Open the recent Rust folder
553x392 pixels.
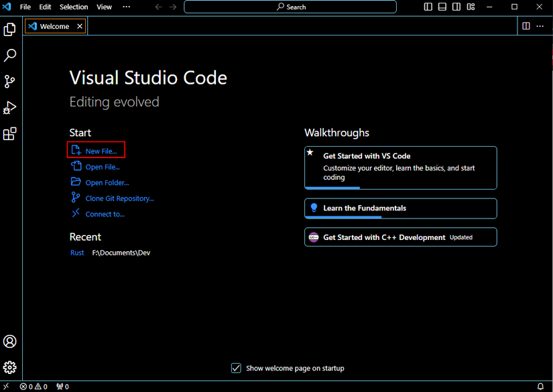coord(77,253)
